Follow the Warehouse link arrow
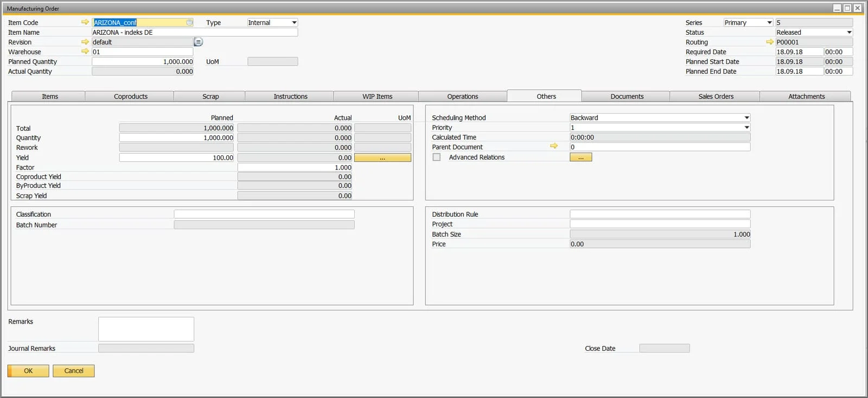868x398 pixels. click(x=85, y=52)
